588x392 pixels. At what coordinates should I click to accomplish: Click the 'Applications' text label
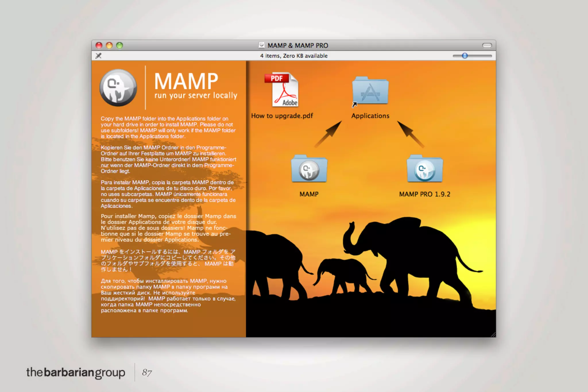click(370, 116)
